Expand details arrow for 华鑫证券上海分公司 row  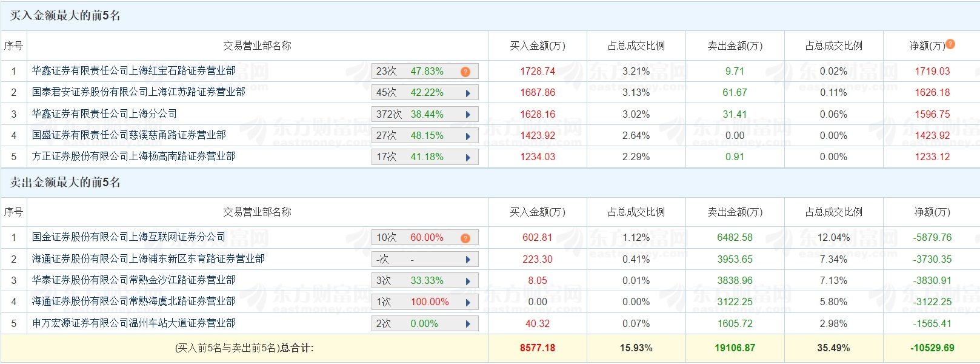[468, 114]
